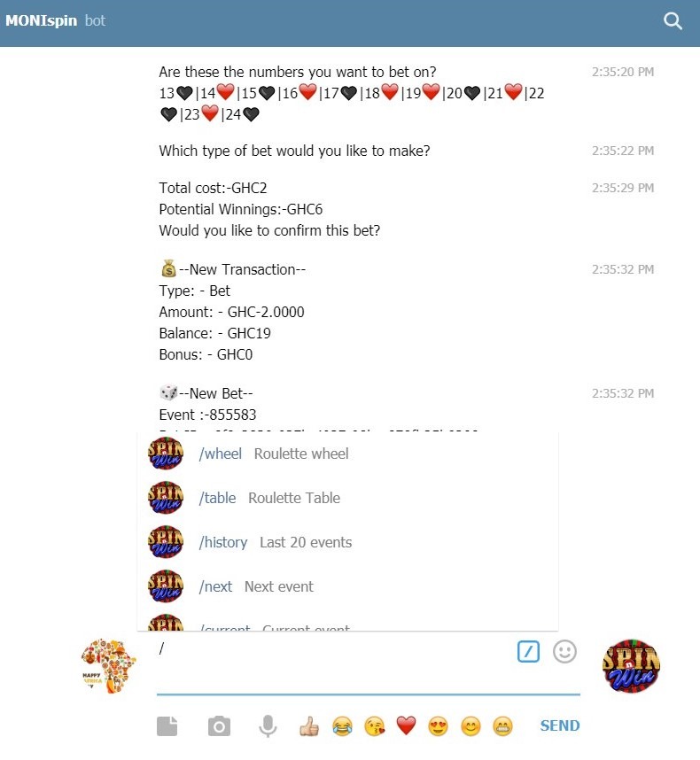Choose the /table Roulette Table command
Viewport: 700px width, 760px height.
pos(347,498)
